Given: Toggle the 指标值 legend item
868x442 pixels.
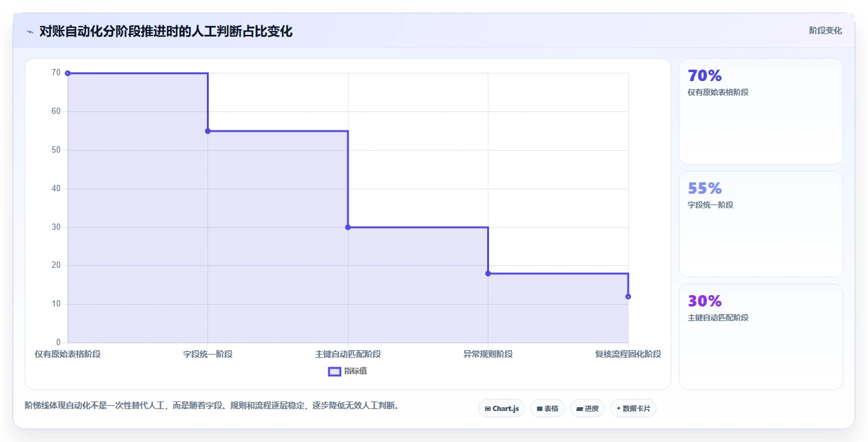Looking at the screenshot, I should pos(347,371).
